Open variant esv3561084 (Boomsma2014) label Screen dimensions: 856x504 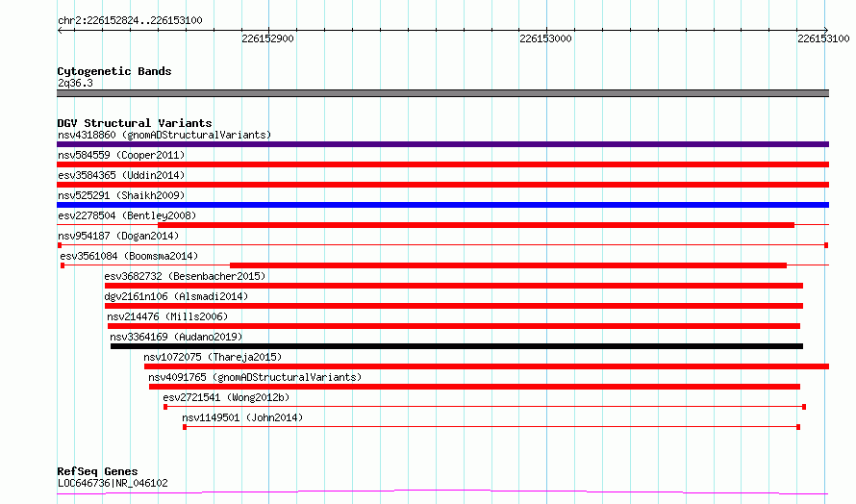pyautogui.click(x=129, y=256)
